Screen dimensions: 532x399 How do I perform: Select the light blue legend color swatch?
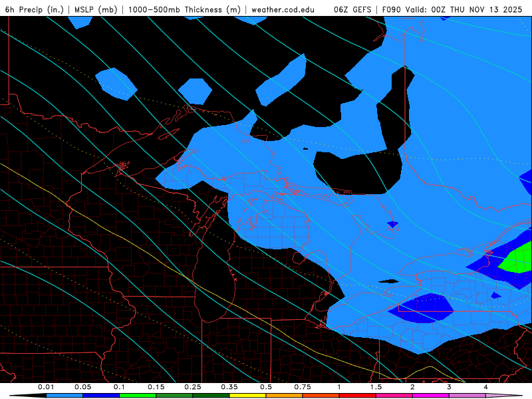click(65, 396)
